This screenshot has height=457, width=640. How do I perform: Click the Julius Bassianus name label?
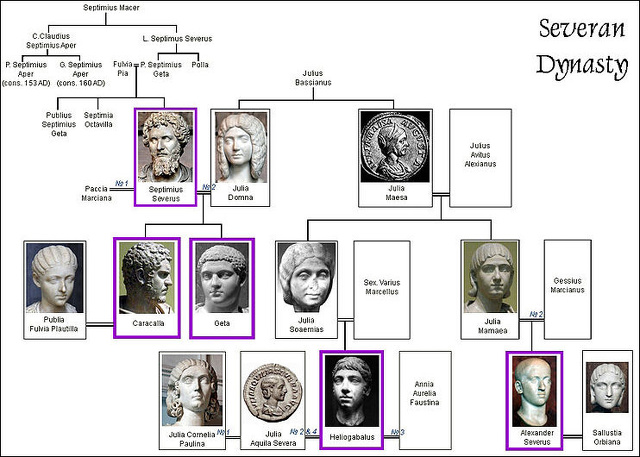coord(313,78)
